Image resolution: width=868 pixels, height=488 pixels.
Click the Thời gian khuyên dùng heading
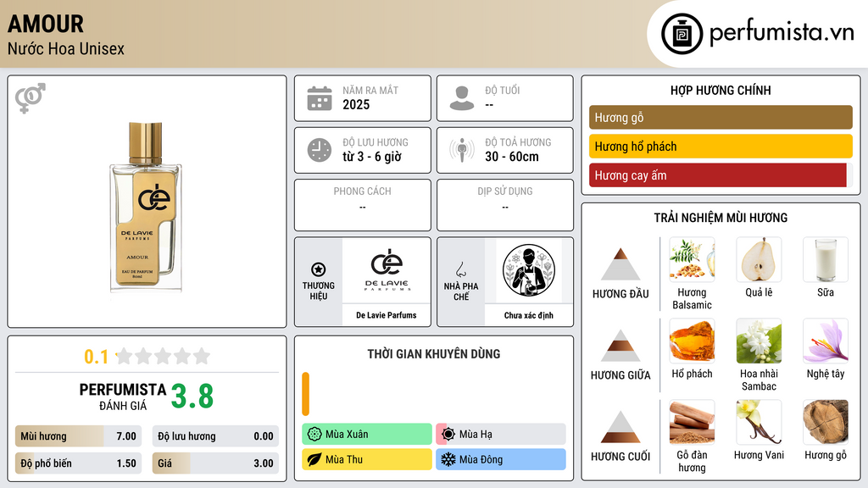click(434, 354)
